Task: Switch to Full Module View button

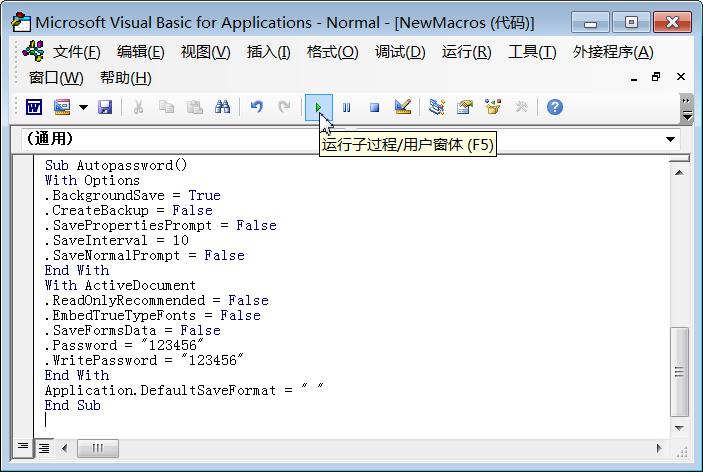Action: [44, 448]
